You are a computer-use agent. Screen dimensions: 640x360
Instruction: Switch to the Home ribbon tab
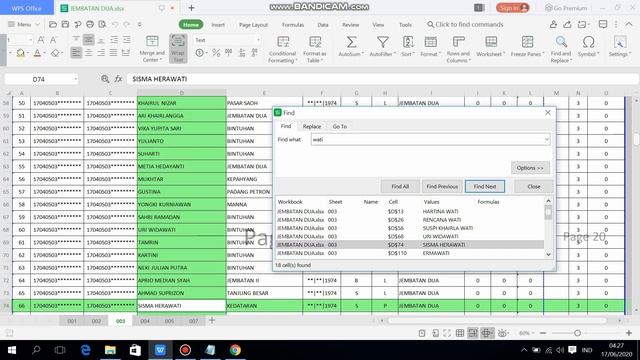191,24
